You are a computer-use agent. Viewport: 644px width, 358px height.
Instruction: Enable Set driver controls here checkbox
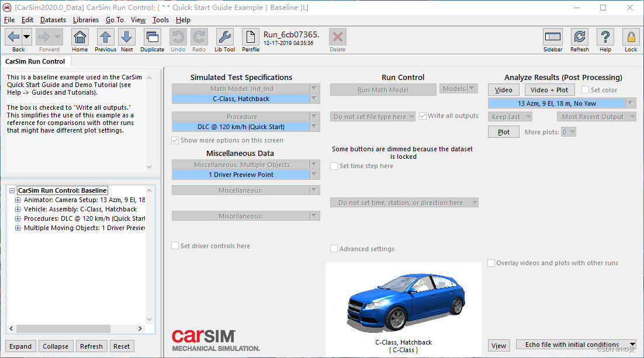[x=175, y=245]
